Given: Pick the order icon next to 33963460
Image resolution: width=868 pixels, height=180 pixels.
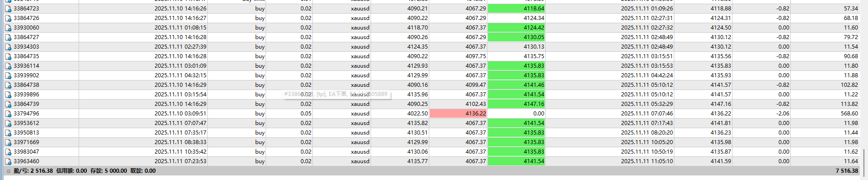Looking at the screenshot, I should click(8, 161).
